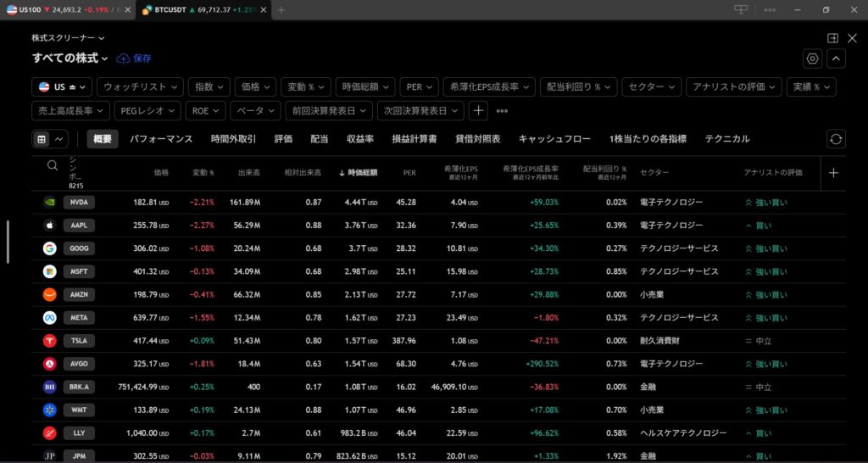Add a new filter with plus button
This screenshot has width=868, height=463.
click(479, 110)
